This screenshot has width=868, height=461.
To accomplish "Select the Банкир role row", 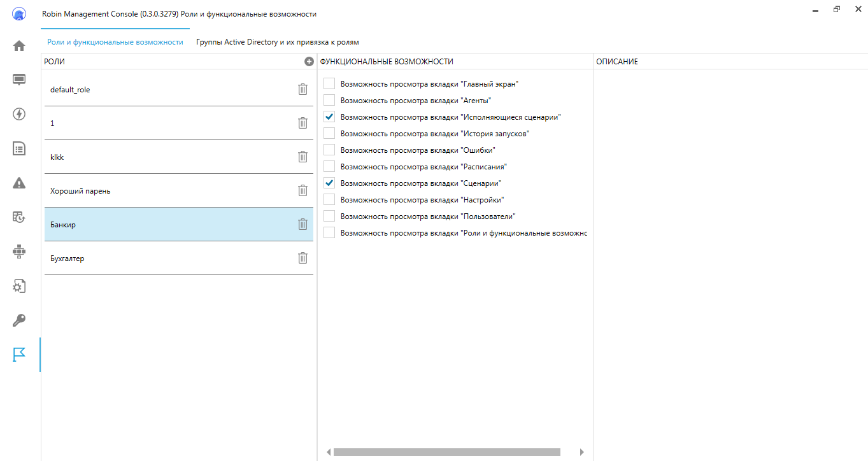I will [179, 224].
